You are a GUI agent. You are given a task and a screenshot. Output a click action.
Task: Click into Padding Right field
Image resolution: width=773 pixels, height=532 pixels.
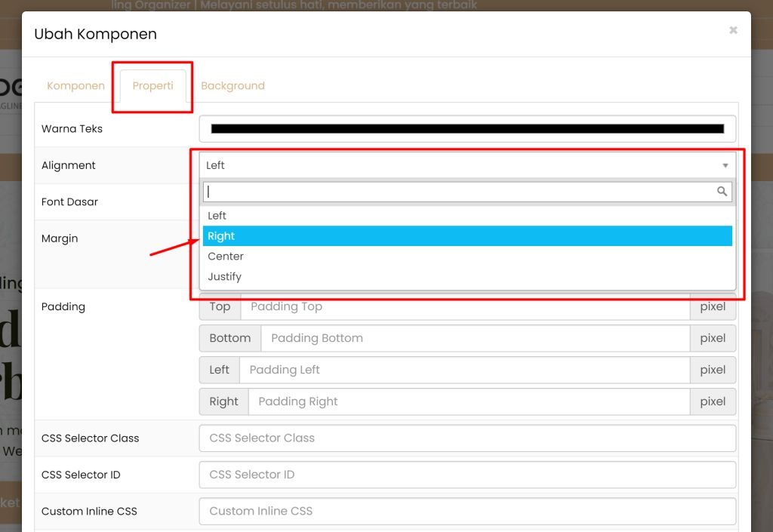(469, 401)
